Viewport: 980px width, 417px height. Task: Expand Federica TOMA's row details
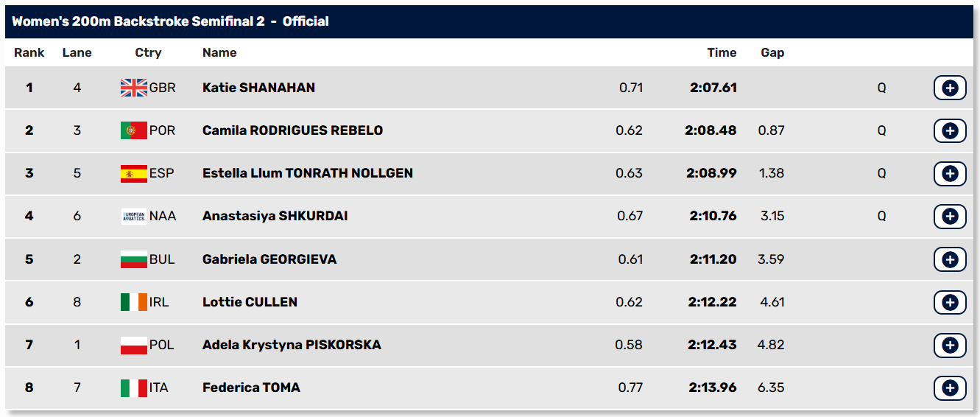point(950,388)
